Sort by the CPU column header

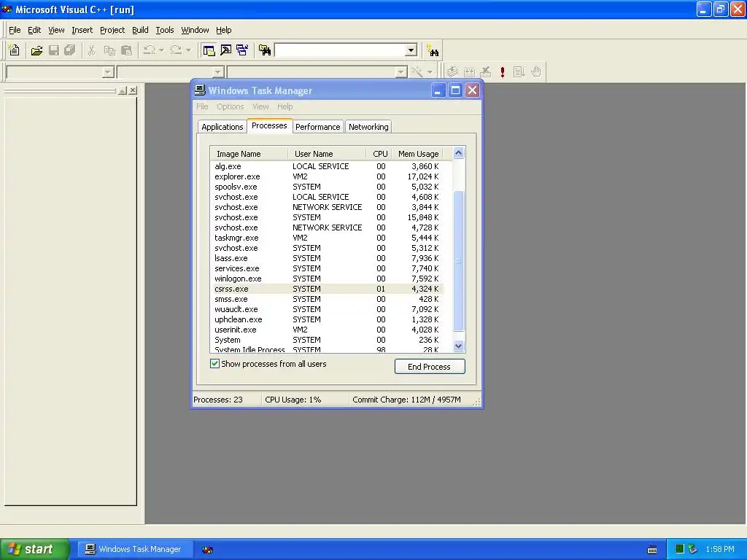pos(379,154)
